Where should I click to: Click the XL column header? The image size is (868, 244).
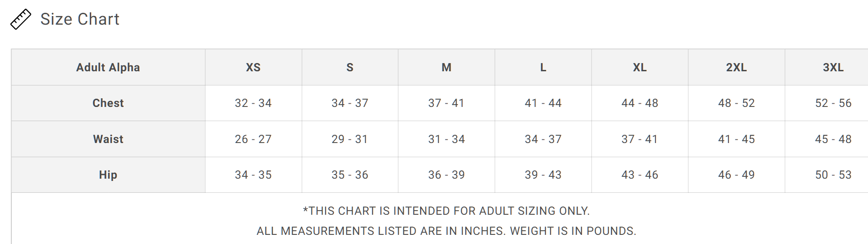click(639, 68)
